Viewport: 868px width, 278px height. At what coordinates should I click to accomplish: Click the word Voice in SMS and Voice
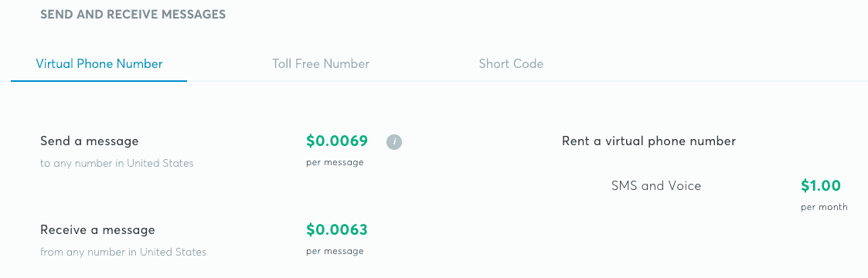[685, 185]
